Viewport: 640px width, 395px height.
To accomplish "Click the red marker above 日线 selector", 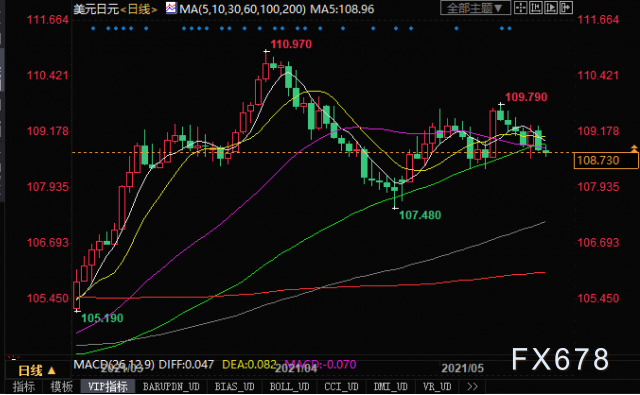I will tap(13, 357).
